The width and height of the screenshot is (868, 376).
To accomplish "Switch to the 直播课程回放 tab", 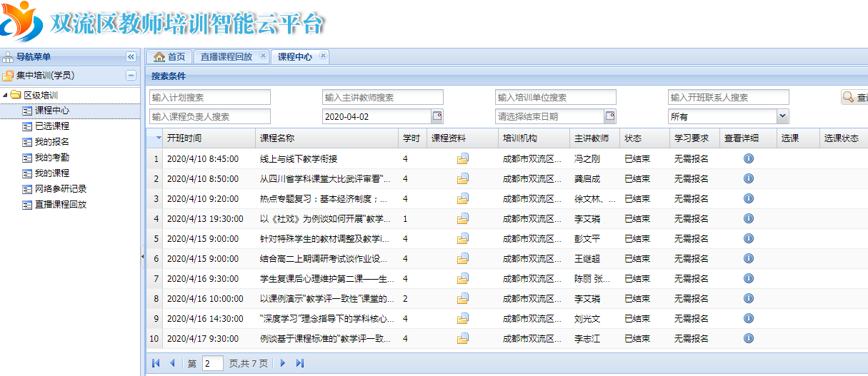I will click(226, 57).
